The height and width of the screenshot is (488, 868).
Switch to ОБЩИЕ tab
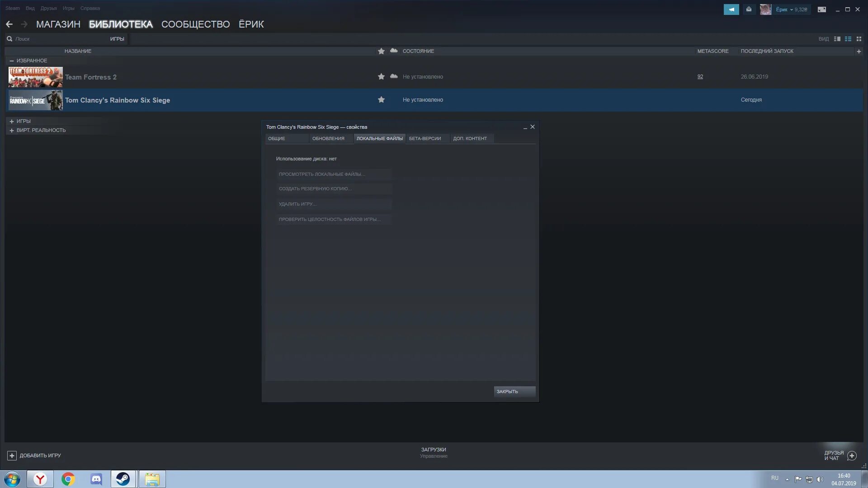[x=287, y=138]
